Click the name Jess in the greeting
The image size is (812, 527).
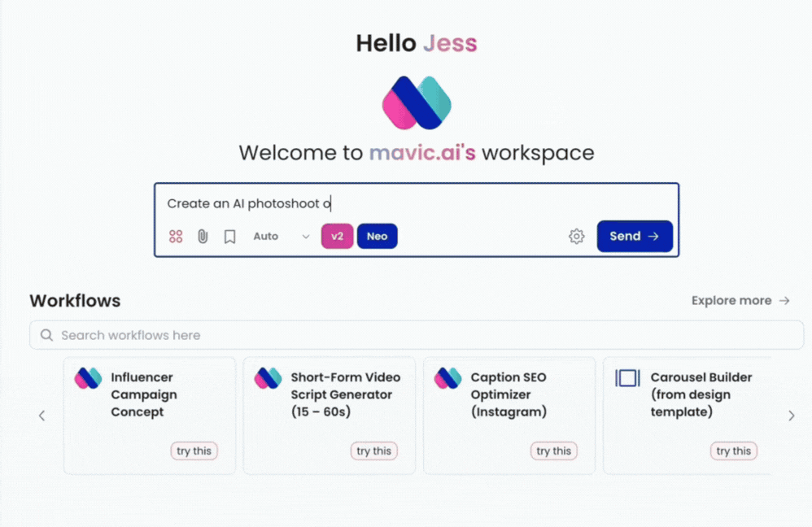pos(450,43)
